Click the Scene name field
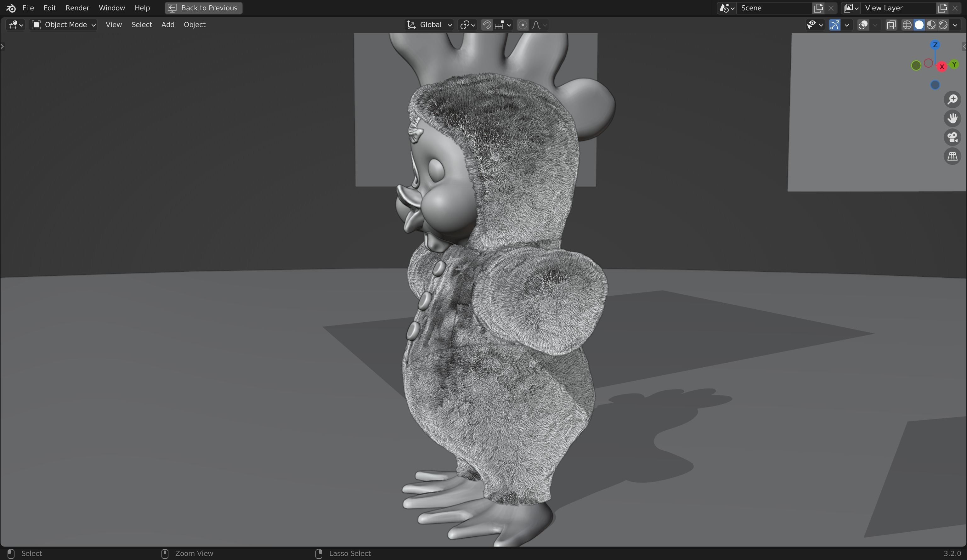967x560 pixels. 774,8
